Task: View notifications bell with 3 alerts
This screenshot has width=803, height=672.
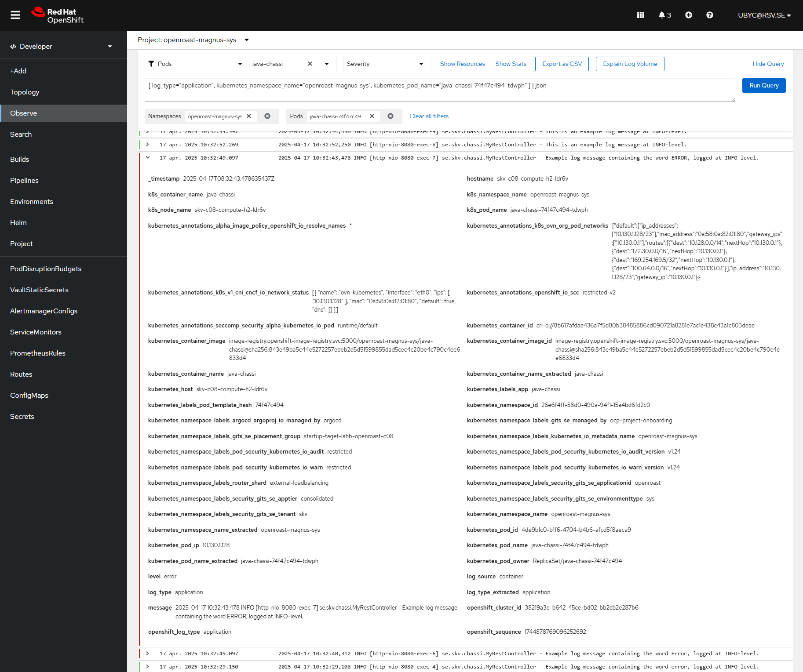Action: point(664,15)
